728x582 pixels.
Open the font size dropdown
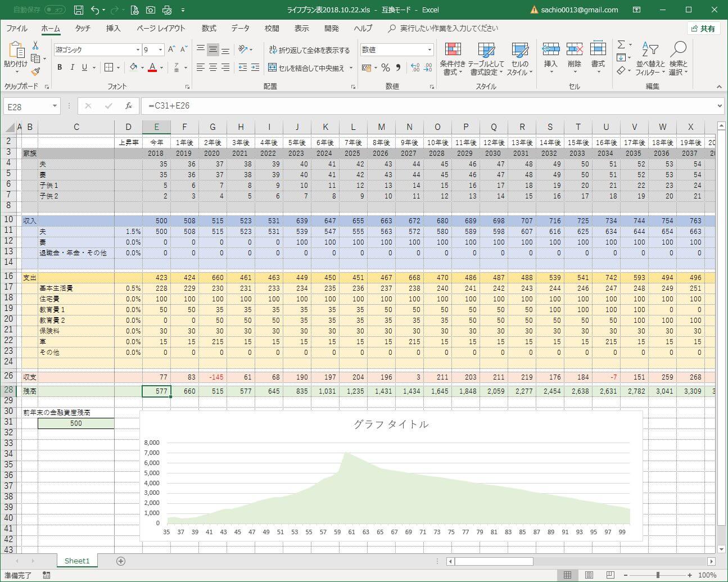click(x=160, y=50)
